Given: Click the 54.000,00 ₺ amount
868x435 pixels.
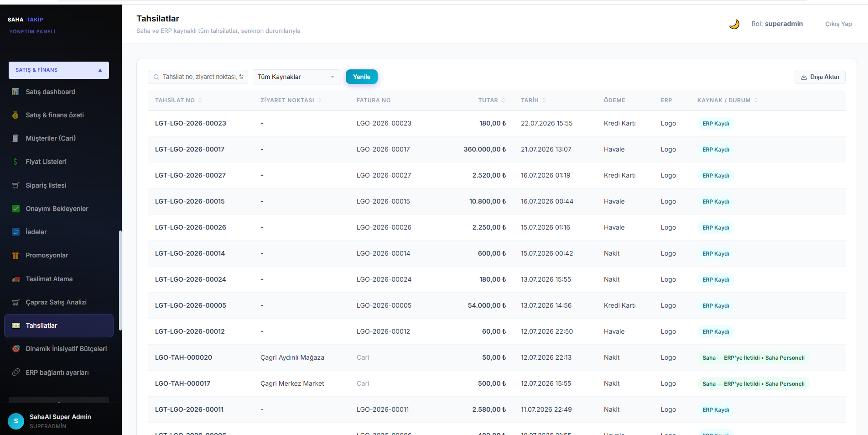Looking at the screenshot, I should click(x=487, y=305).
